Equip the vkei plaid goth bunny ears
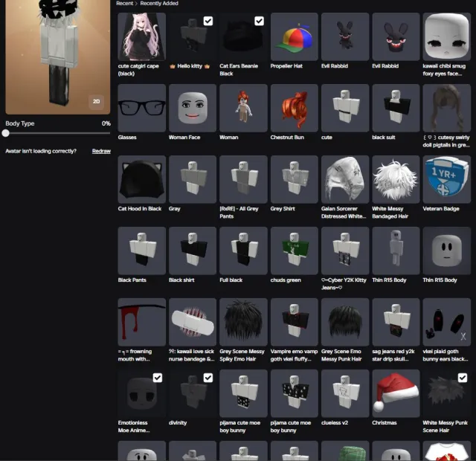The width and height of the screenshot is (476, 461). (x=446, y=322)
